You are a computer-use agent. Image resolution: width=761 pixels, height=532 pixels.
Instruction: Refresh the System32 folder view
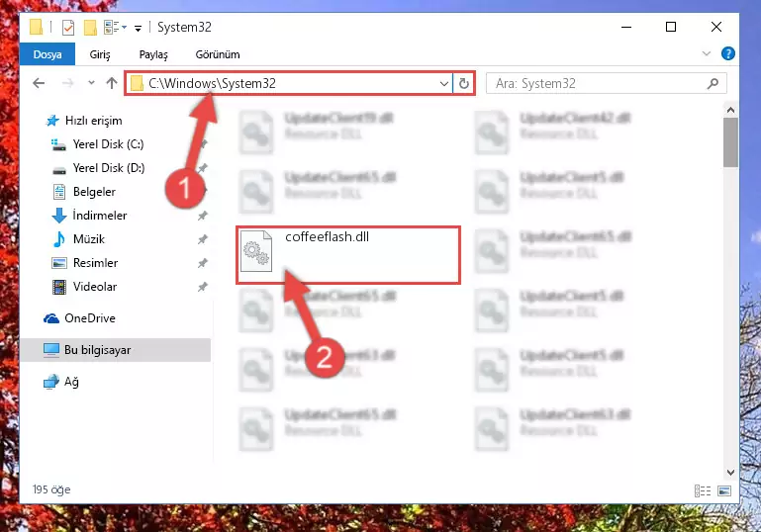(x=464, y=83)
